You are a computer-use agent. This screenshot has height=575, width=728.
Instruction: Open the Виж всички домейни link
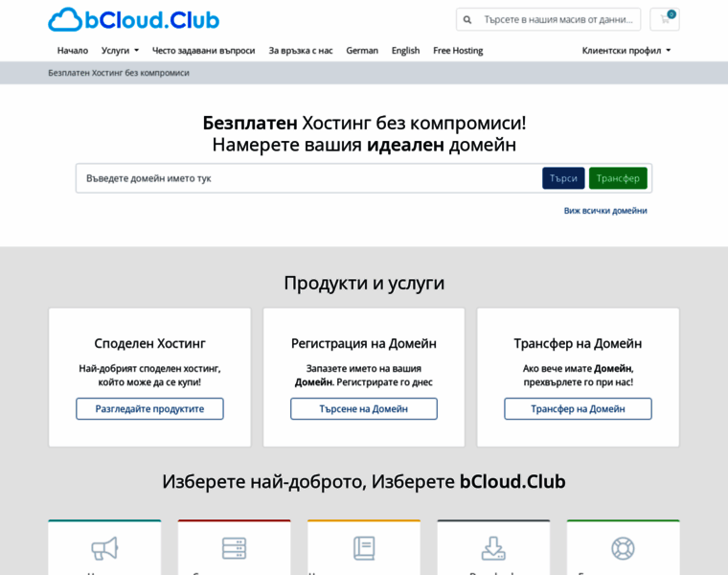tap(605, 211)
